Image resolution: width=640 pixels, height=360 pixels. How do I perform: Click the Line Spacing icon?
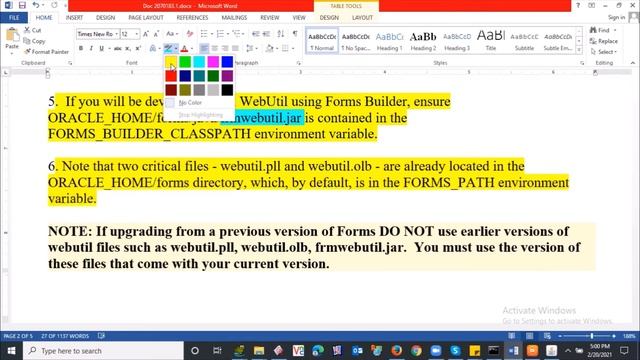click(x=250, y=49)
